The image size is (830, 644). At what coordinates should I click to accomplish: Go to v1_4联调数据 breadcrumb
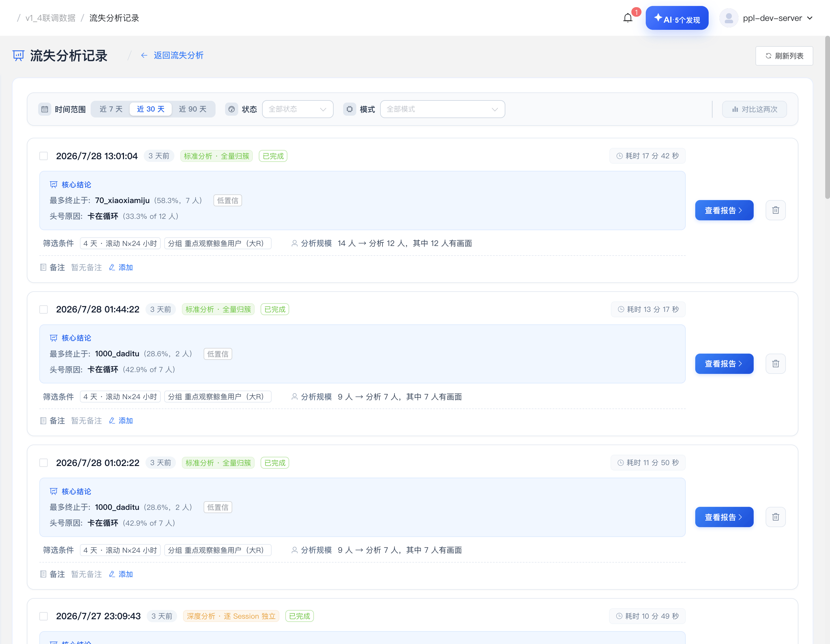tap(51, 18)
